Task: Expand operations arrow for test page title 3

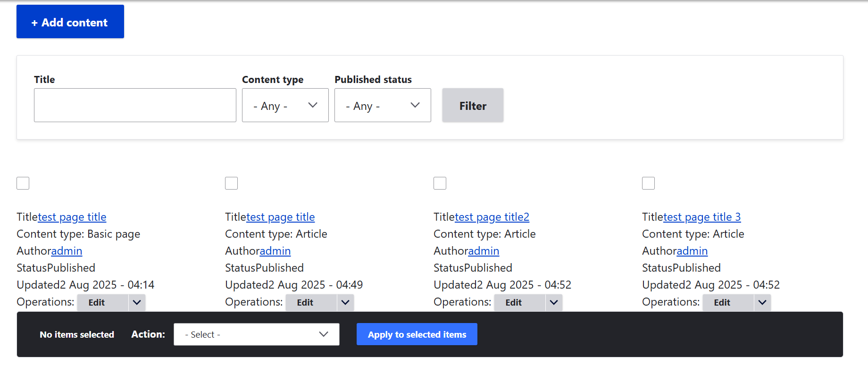Action: click(x=762, y=303)
